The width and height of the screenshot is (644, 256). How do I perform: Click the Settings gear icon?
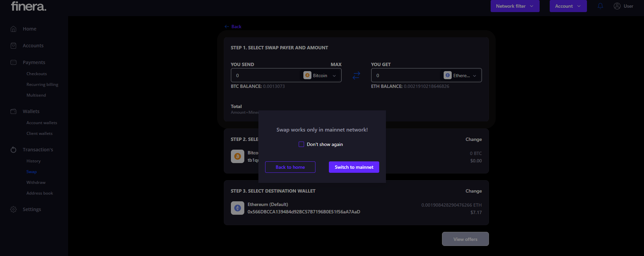tap(13, 209)
